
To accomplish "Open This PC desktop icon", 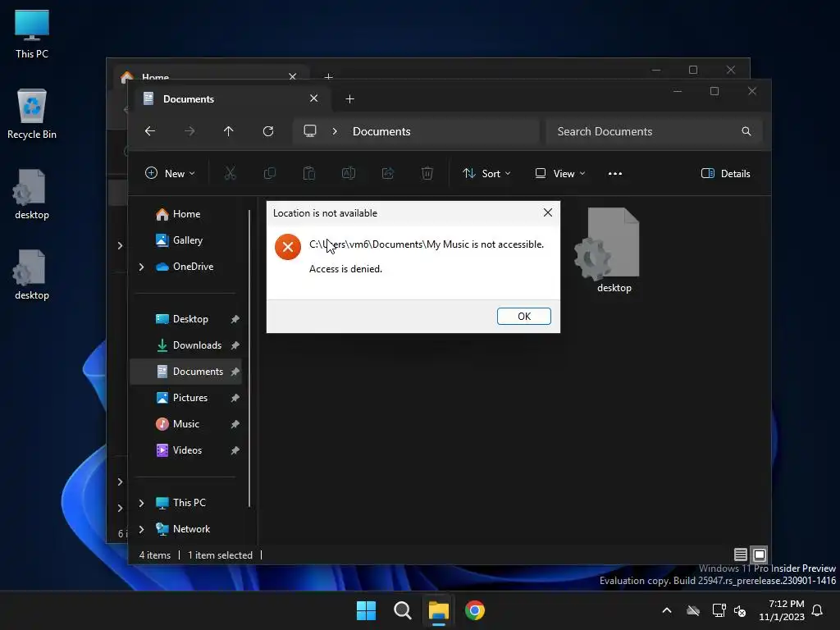I will coord(32,34).
